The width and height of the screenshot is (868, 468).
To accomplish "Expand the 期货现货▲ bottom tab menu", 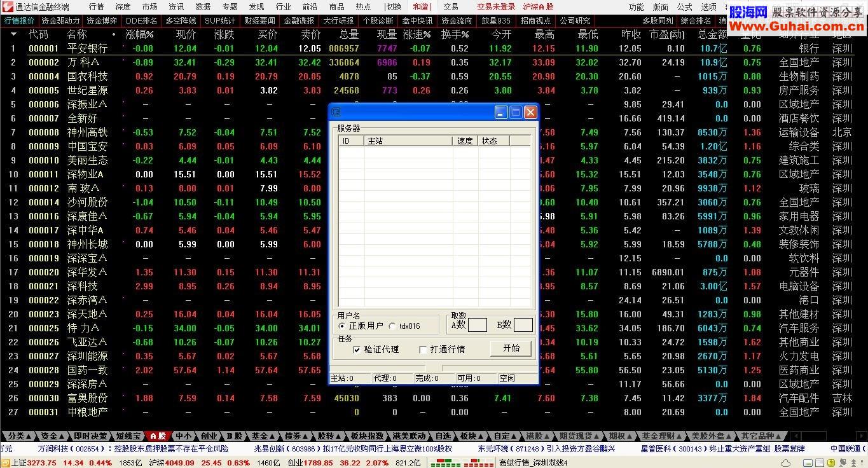I will tap(579, 436).
